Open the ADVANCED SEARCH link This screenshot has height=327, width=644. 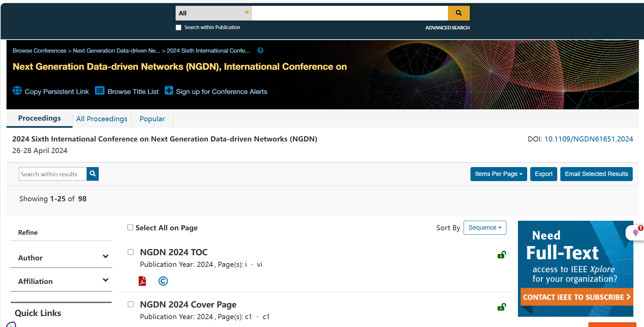point(447,28)
